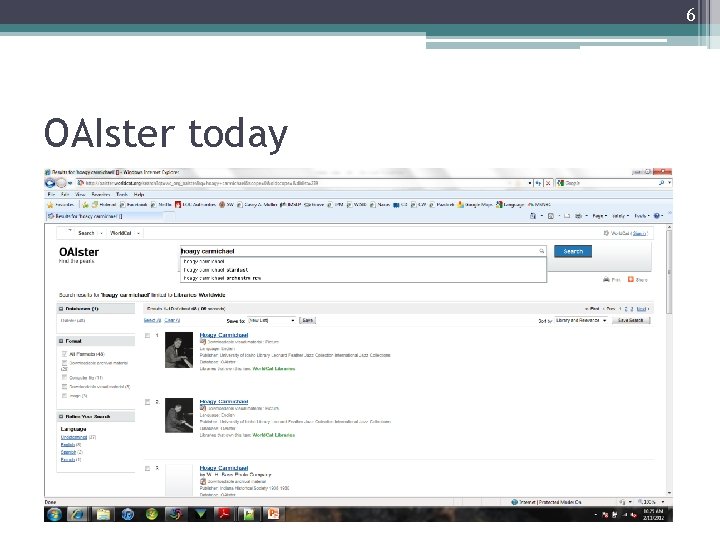Click the browser Back arrow button
Viewport: 720px width, 540px height.
click(50, 183)
